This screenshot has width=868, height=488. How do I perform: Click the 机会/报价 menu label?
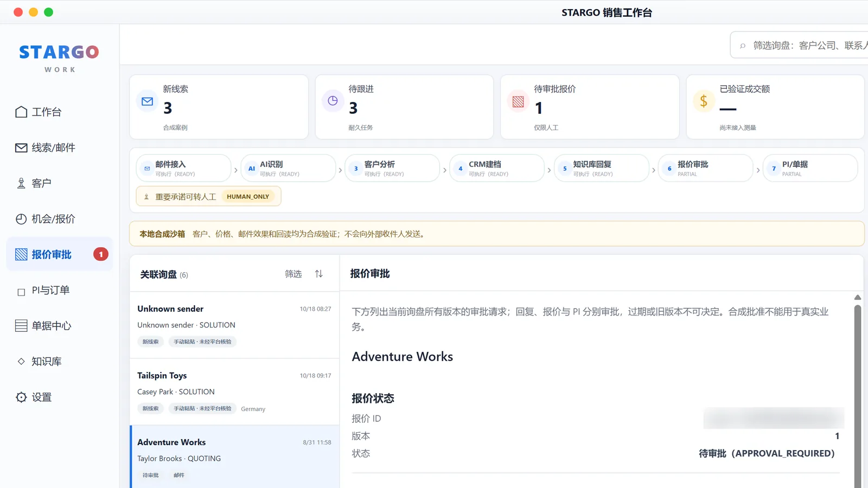click(53, 219)
